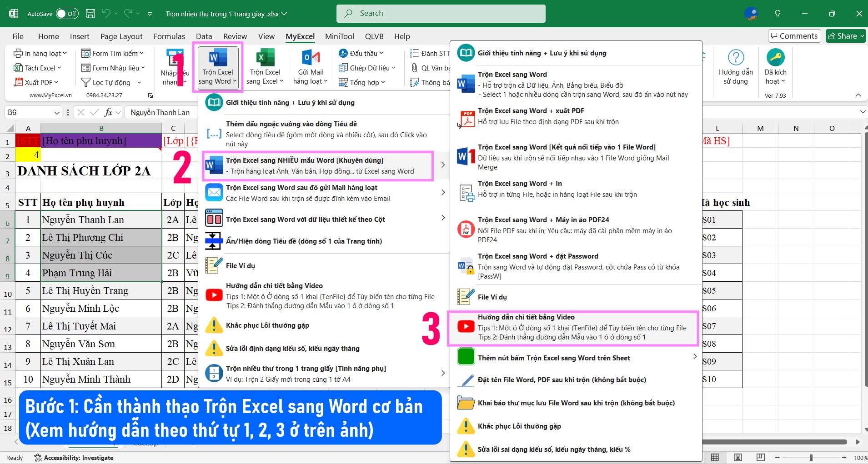Switch to Page Break Preview view

pos(760,457)
